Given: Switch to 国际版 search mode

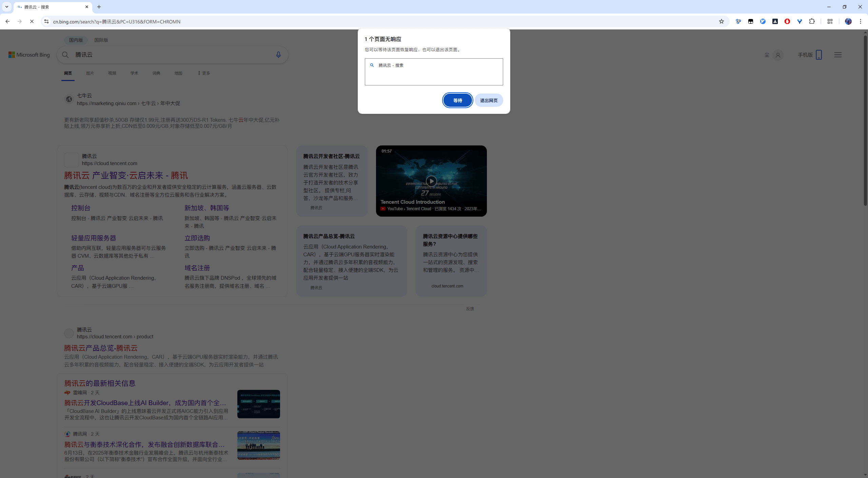Looking at the screenshot, I should click(101, 40).
